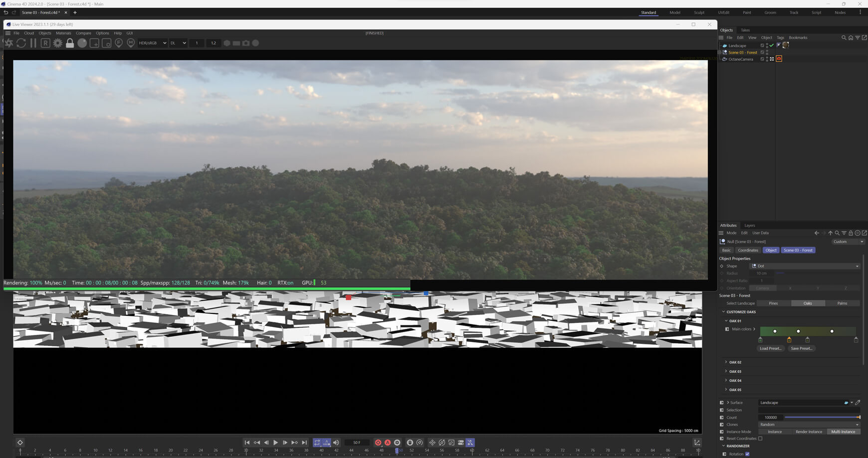
Task: Toggle timeline sound speaker icon
Action: click(336, 443)
